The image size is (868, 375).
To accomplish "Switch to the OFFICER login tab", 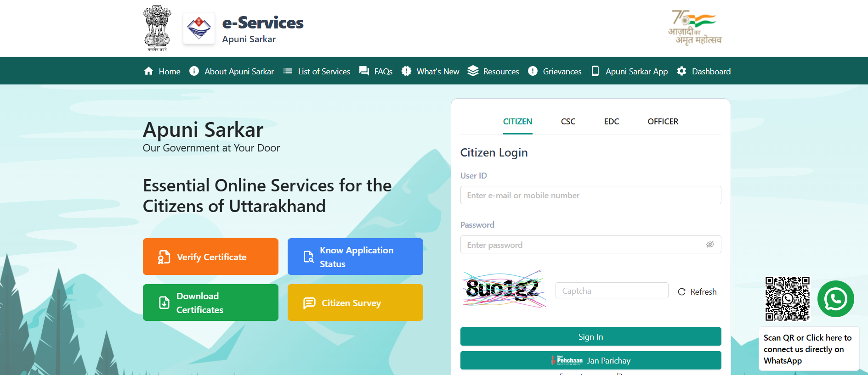I will 663,122.
